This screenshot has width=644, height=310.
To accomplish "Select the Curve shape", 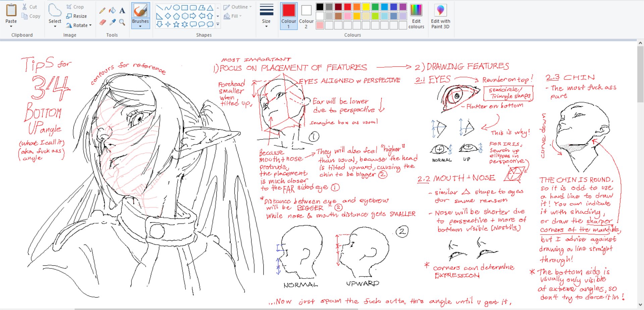I will 168,7.
